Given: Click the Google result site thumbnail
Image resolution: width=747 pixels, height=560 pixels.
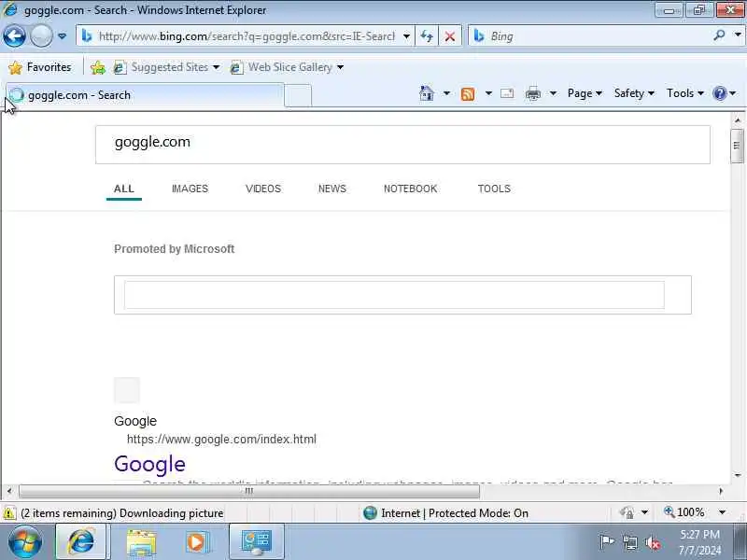Looking at the screenshot, I should tap(127, 390).
